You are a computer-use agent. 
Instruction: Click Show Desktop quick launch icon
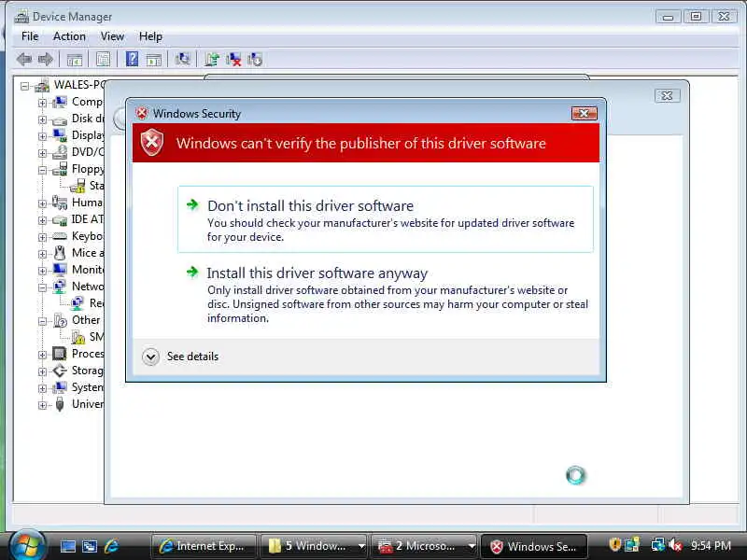(67, 546)
